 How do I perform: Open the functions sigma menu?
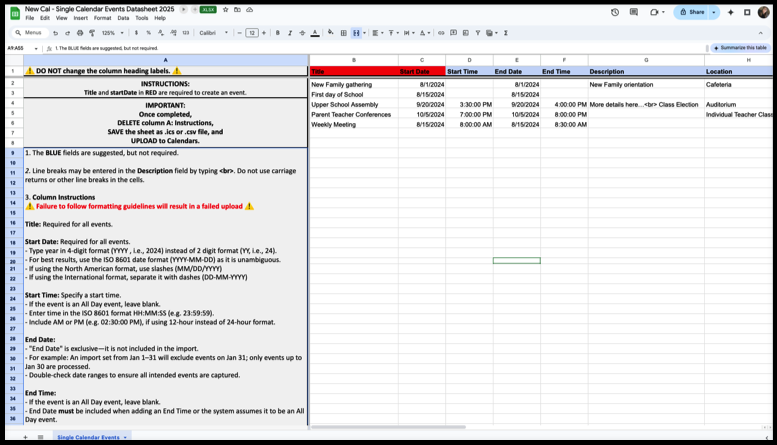(505, 33)
